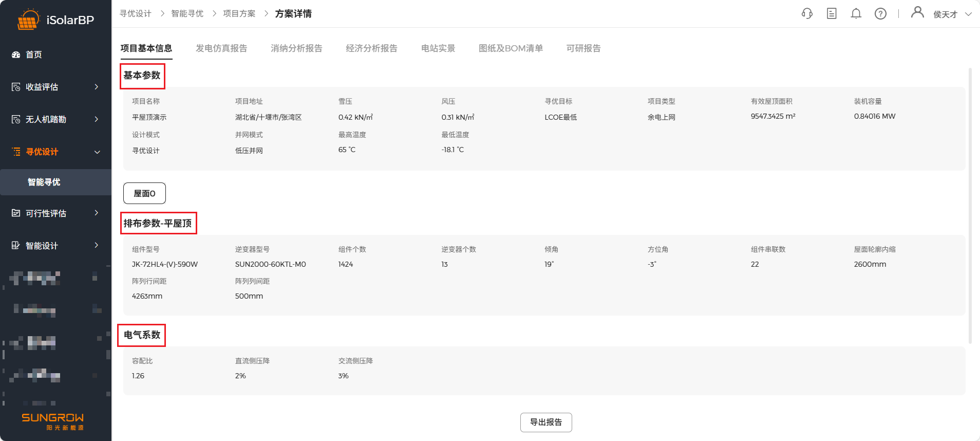Expand the 收益评估 sidebar menu
The image size is (980, 441).
(x=55, y=87)
